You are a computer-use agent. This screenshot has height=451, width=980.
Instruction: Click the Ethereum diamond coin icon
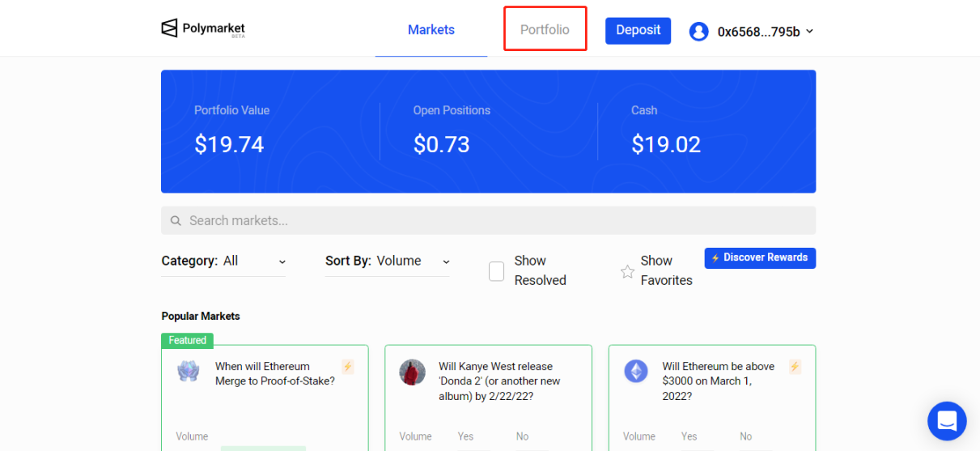click(636, 372)
